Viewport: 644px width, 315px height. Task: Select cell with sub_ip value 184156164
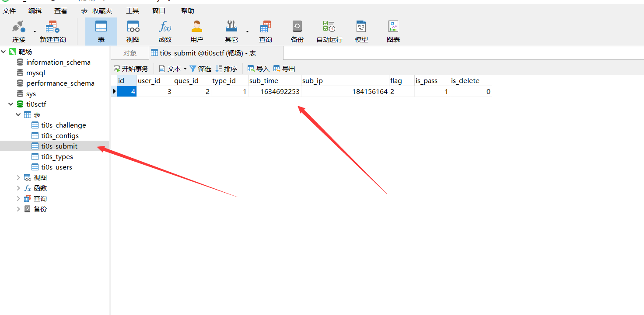(345, 92)
